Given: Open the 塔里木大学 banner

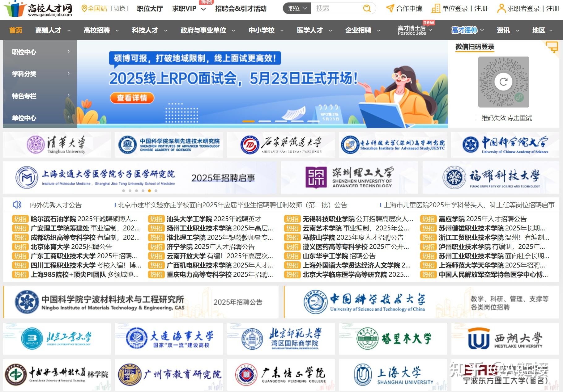Looking at the screenshot, I should tap(393, 339).
